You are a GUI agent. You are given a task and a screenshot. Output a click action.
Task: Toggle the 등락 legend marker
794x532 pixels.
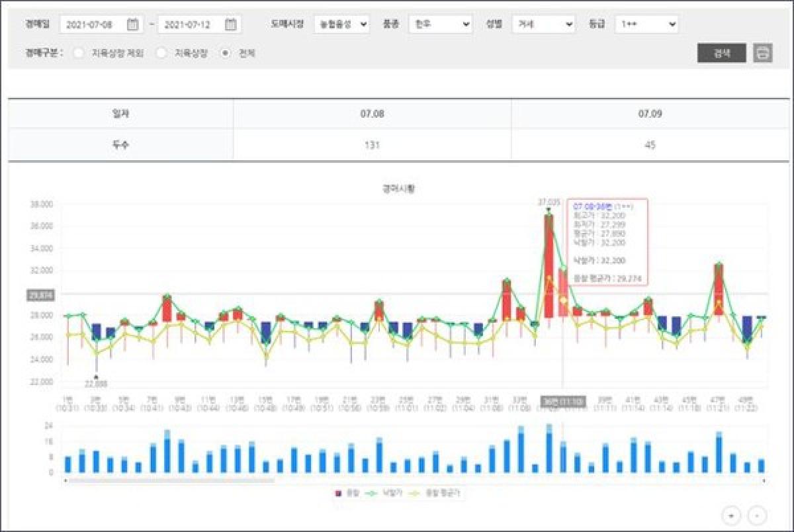coord(339,493)
